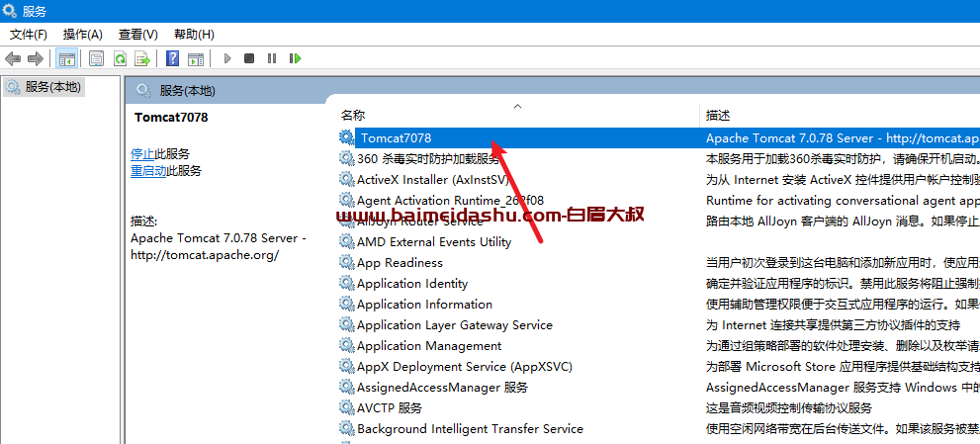The image size is (980, 444).
Task: Click the Stop Service square icon
Action: pos(249,58)
